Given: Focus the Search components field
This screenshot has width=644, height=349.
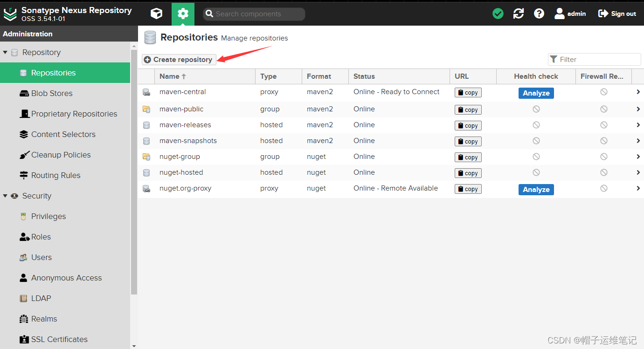Looking at the screenshot, I should 254,14.
